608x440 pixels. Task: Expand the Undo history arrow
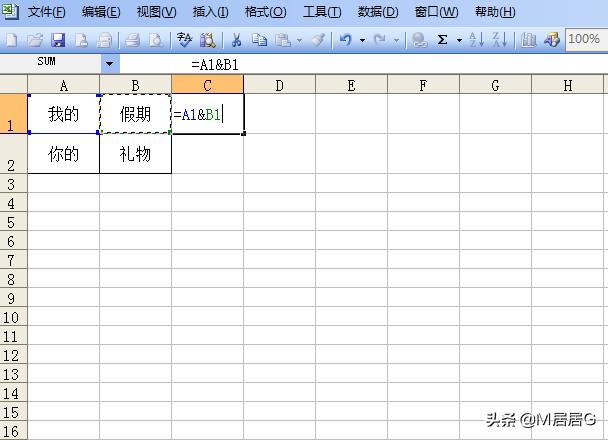click(362, 40)
